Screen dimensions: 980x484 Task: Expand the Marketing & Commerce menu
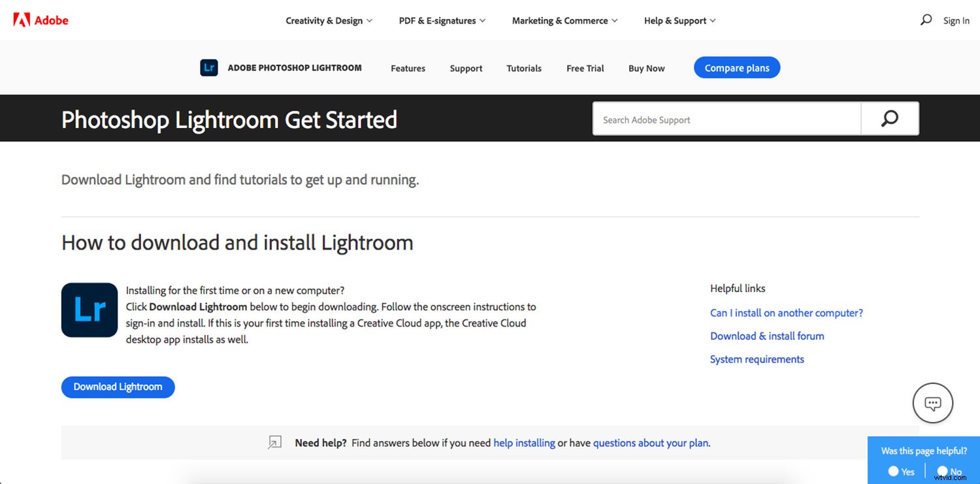pyautogui.click(x=564, y=21)
